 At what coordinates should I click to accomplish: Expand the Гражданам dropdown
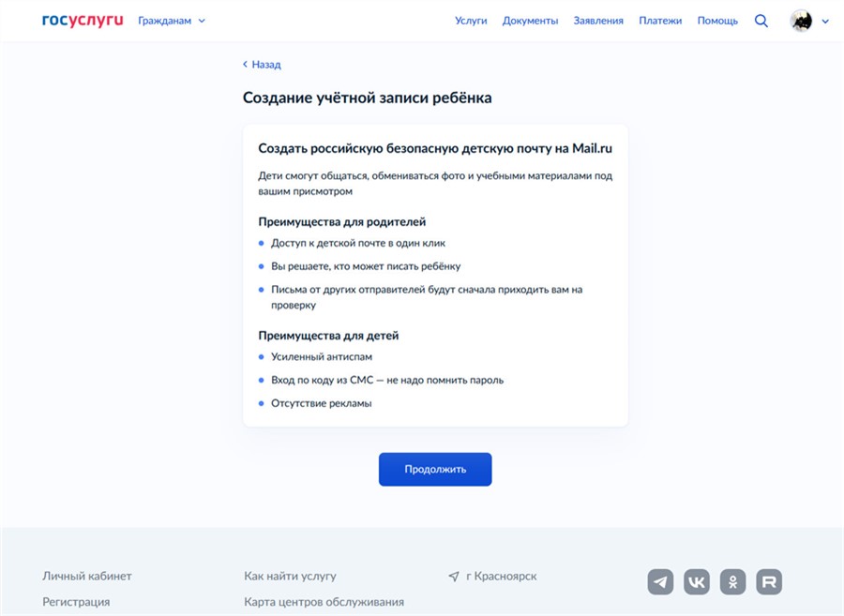click(172, 21)
